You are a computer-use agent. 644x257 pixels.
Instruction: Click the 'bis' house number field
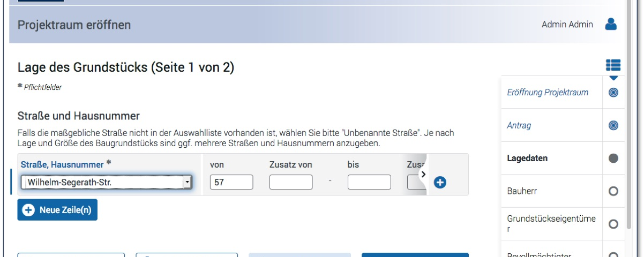(369, 183)
